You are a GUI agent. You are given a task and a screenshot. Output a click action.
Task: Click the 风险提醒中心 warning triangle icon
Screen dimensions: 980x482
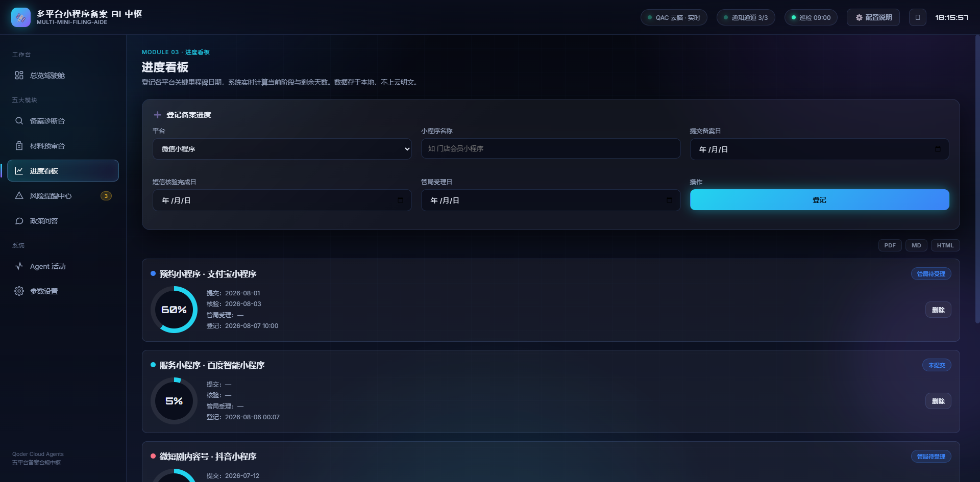[19, 196]
